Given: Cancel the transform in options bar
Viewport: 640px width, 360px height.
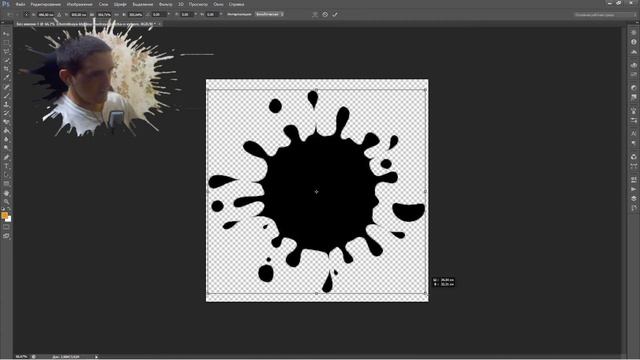Looking at the screenshot, I should 325,14.
